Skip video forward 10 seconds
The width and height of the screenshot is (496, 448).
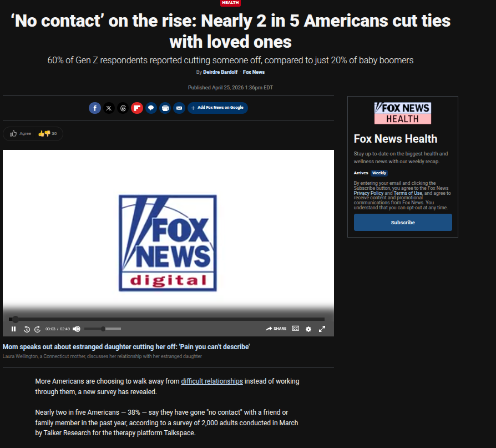(x=37, y=329)
